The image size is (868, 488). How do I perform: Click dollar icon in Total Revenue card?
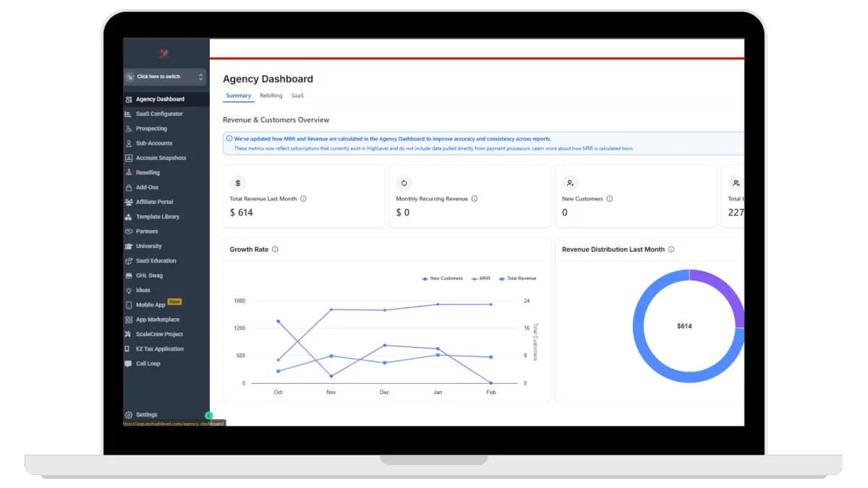point(238,183)
